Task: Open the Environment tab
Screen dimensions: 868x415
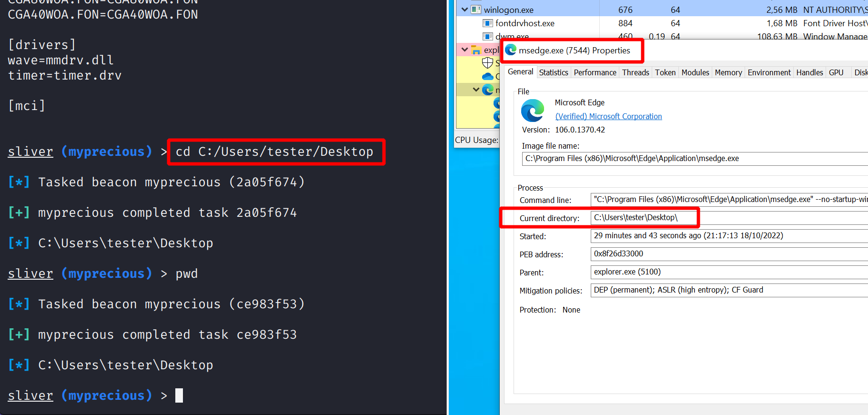Action: [x=769, y=72]
